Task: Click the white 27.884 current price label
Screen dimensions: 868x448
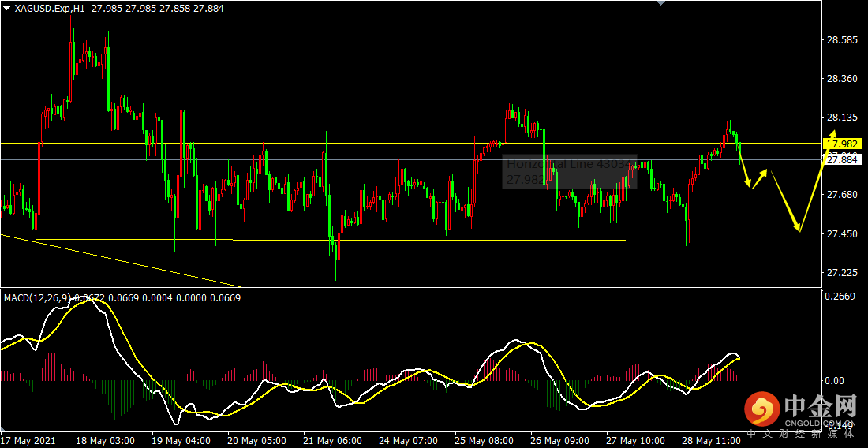Action: click(x=842, y=160)
